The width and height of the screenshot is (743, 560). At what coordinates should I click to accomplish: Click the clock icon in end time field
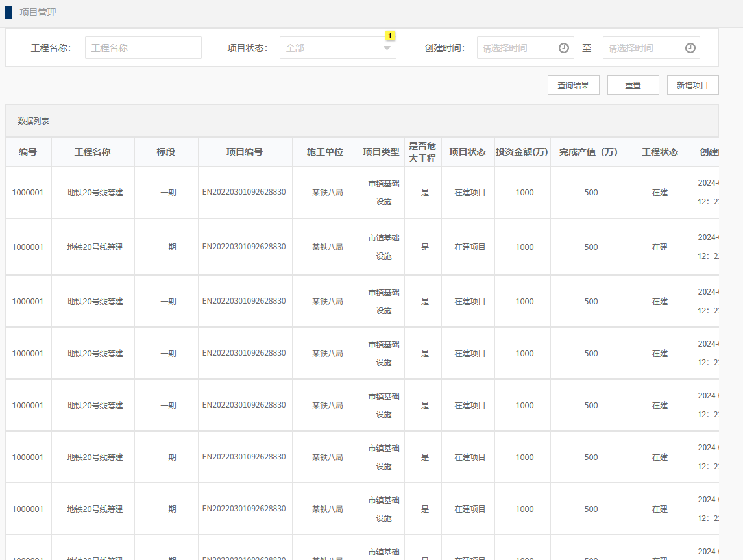tap(690, 48)
